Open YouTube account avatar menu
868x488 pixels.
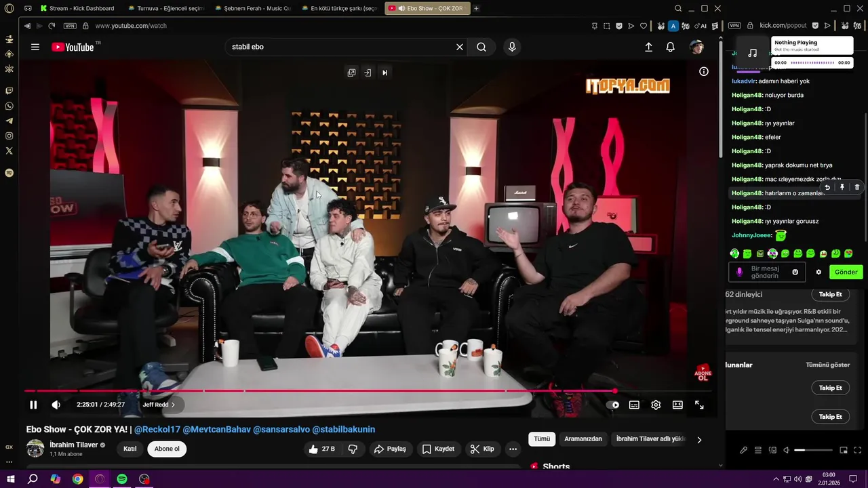696,47
